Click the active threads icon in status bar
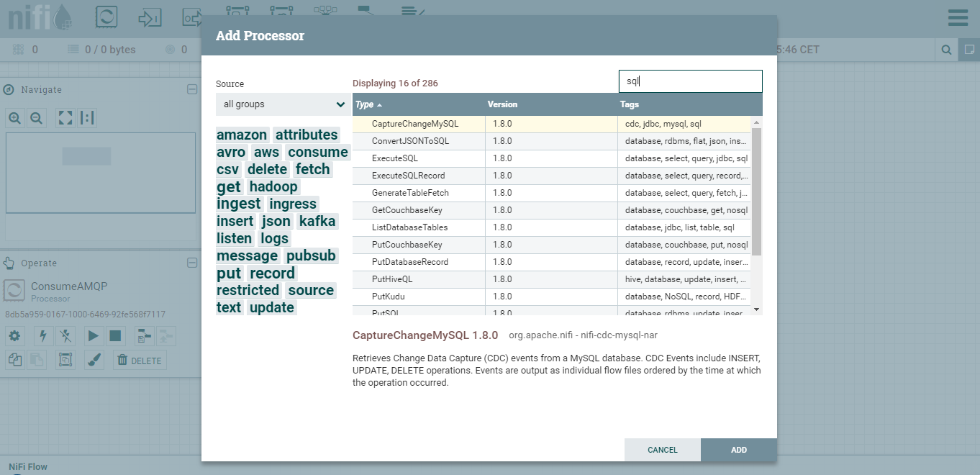This screenshot has height=475, width=980. [19, 50]
